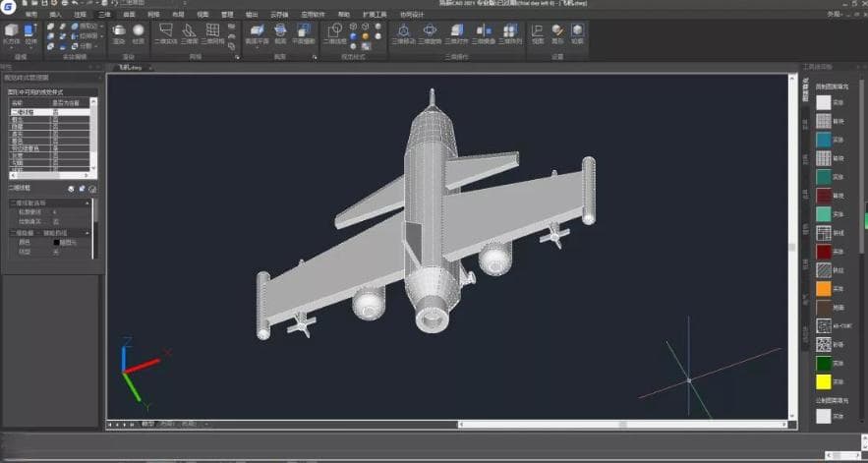The image size is (868, 463).
Task: Apply selected visual style to viewport icon
Action: pos(82,189)
